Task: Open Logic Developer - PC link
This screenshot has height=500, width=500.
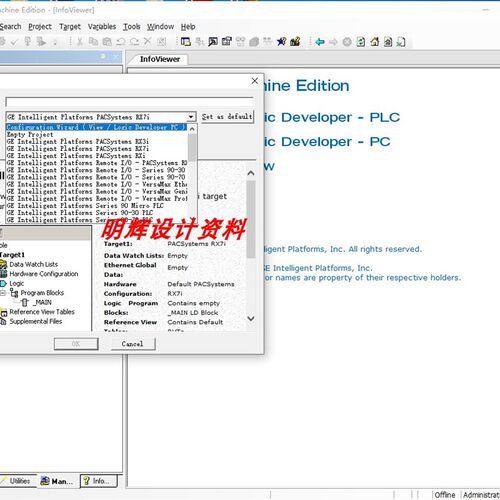Action: point(327,142)
